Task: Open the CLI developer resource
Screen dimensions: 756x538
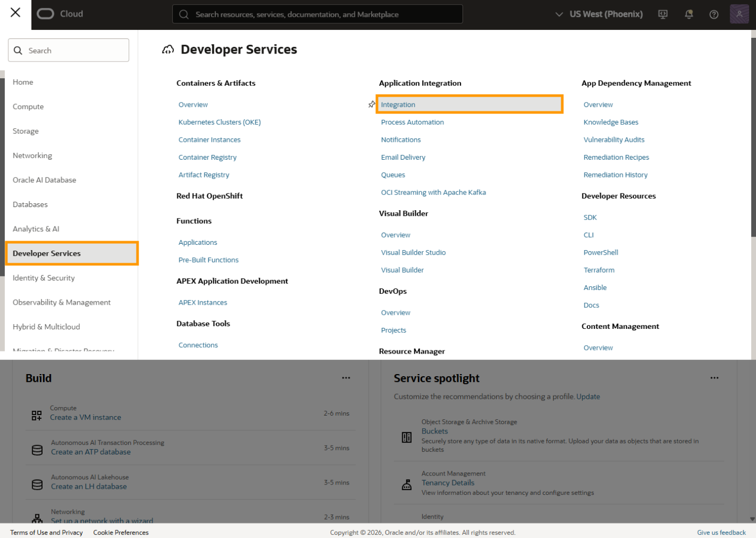Action: 589,235
